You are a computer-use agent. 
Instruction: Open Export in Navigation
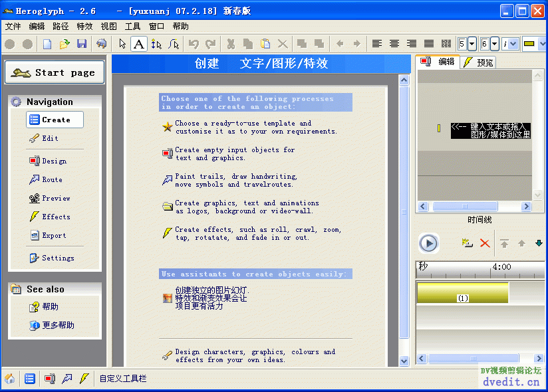point(48,236)
